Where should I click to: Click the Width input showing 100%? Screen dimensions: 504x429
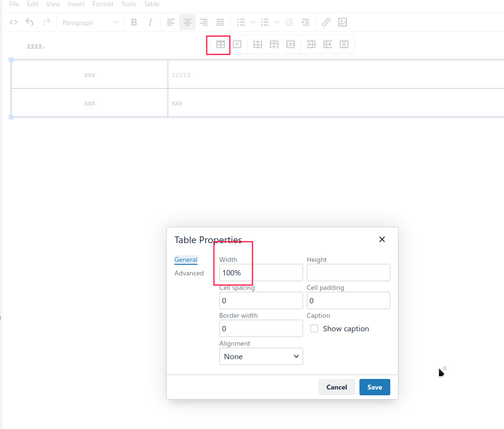click(261, 273)
